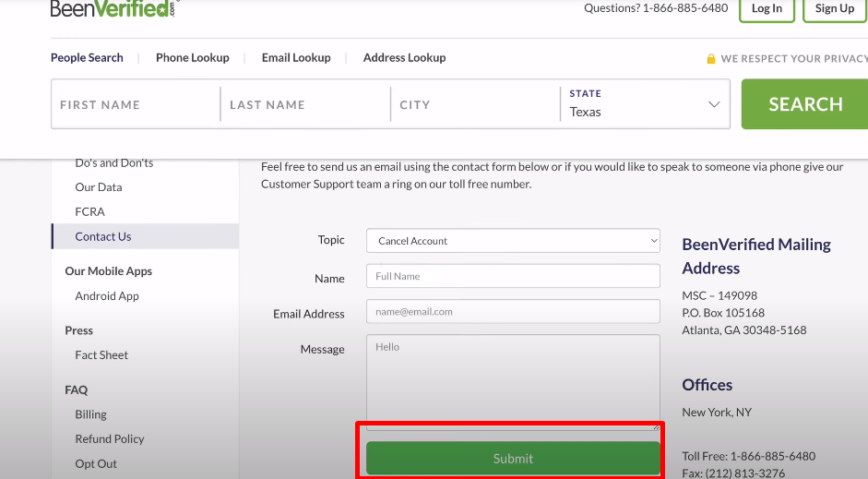
Task: Click the Fax number text
Action: (x=733, y=473)
